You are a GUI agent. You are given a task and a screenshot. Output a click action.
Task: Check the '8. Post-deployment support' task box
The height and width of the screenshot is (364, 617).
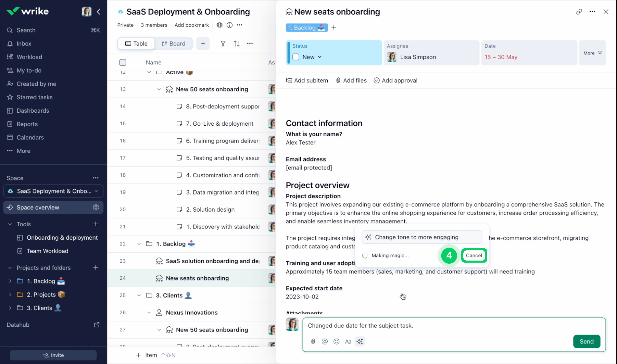coord(179,106)
